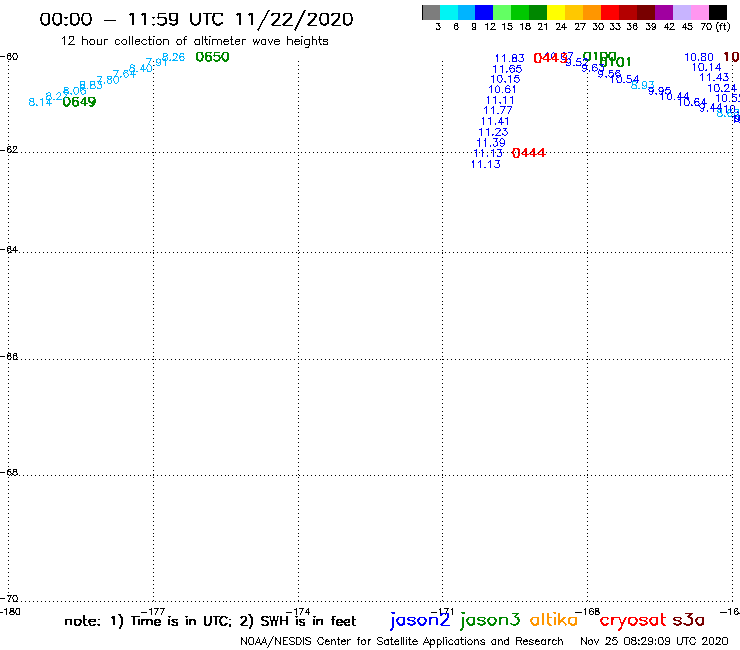740x650 pixels.
Task: Select the blue value "11.39"
Action: click(491, 143)
